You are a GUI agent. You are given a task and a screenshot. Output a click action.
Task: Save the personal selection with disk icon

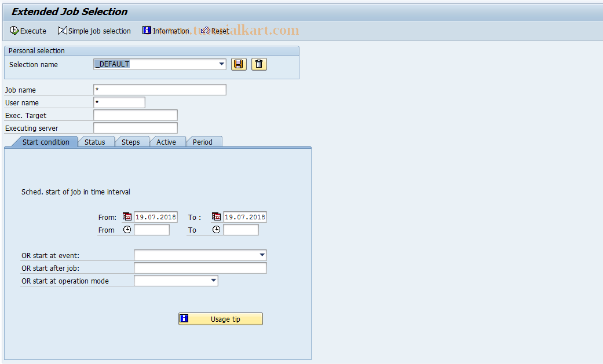pyautogui.click(x=239, y=64)
